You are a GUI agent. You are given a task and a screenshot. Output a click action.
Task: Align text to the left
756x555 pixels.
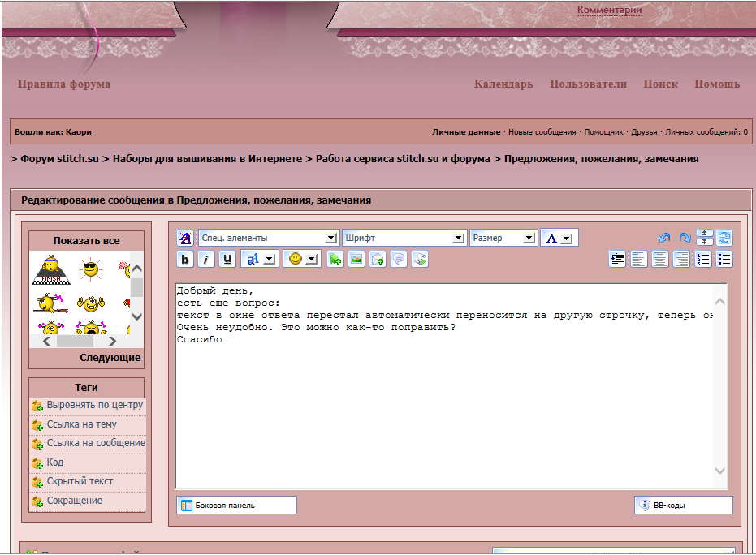coord(639,259)
